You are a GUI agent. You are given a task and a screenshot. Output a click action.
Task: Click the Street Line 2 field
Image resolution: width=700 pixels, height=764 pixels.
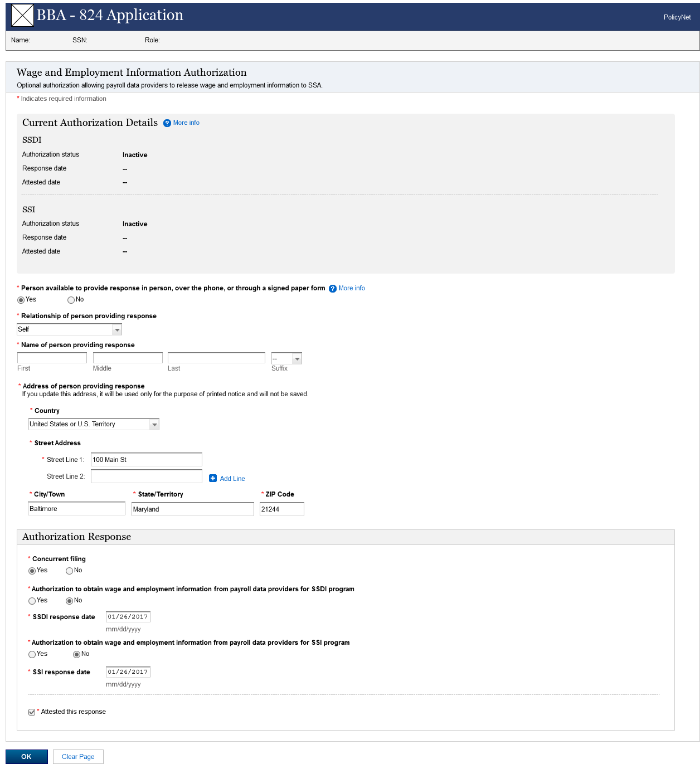[x=146, y=476]
